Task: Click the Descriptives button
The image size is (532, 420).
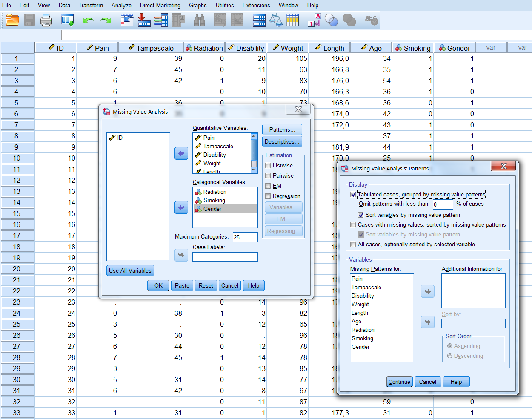Action: pos(282,141)
